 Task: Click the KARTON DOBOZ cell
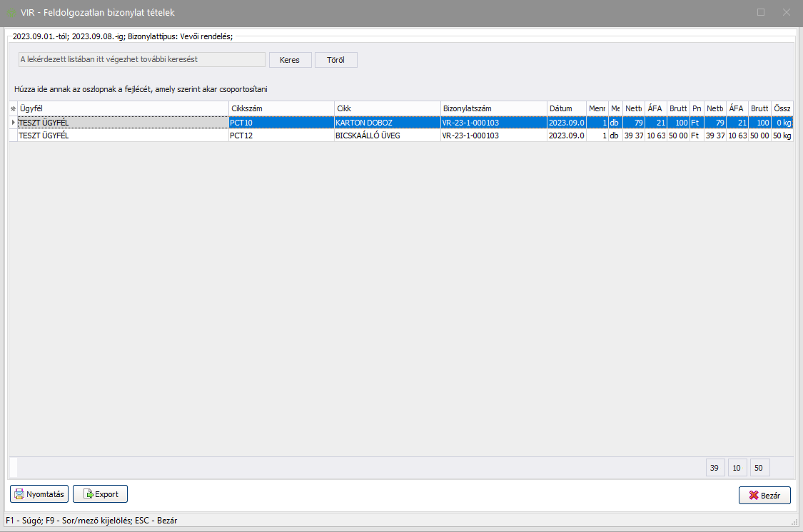[x=387, y=123]
